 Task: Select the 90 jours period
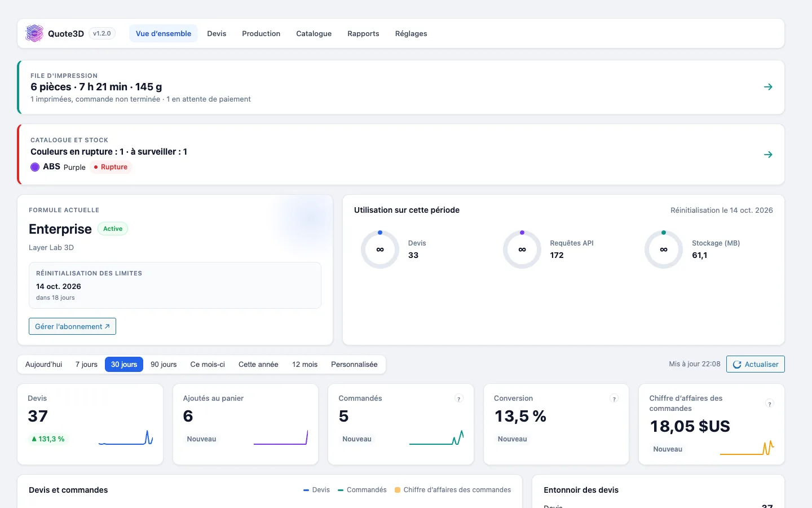pos(164,364)
